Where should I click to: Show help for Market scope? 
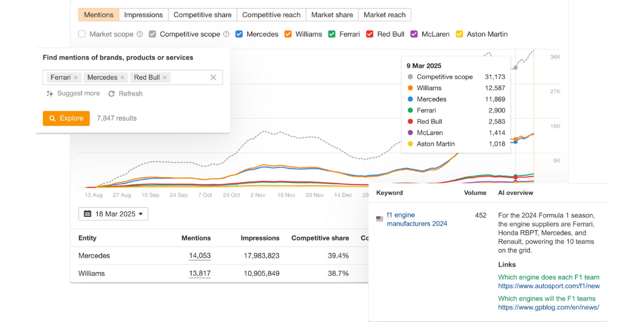tap(140, 34)
